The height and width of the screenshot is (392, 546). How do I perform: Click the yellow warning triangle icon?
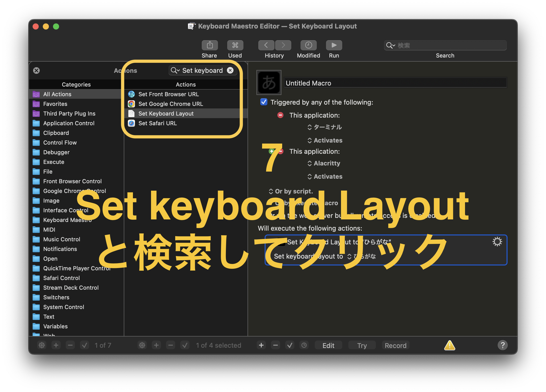coord(449,345)
